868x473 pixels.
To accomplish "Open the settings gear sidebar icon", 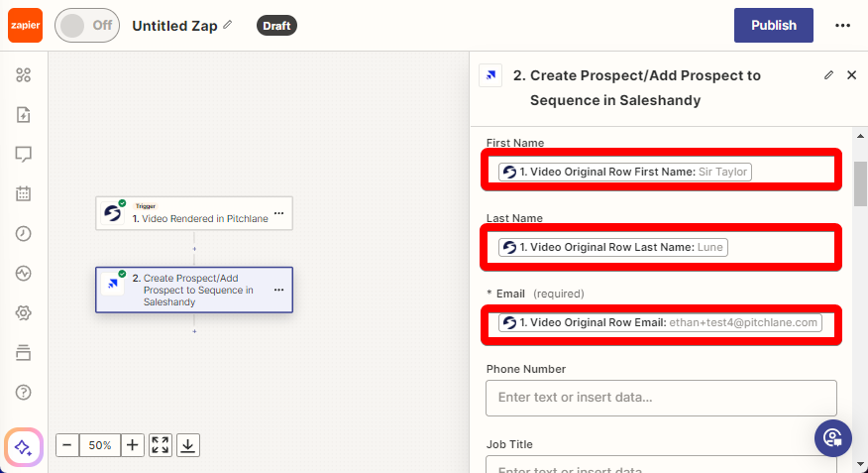I will 23,313.
